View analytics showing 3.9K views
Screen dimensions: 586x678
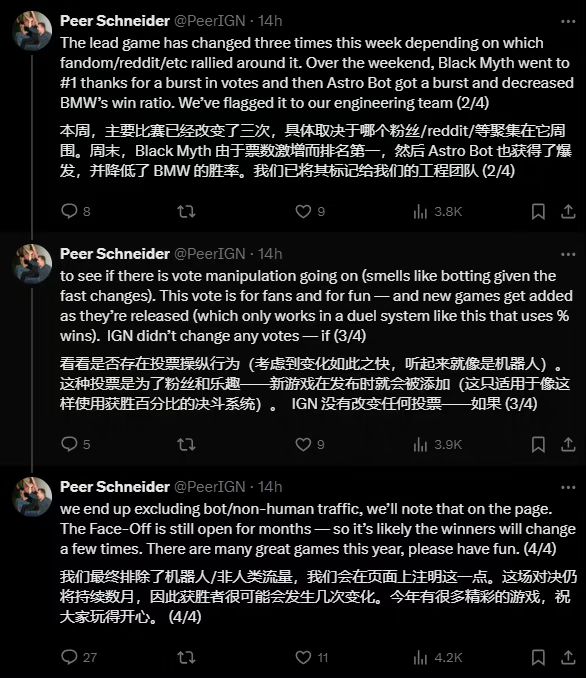pos(438,445)
